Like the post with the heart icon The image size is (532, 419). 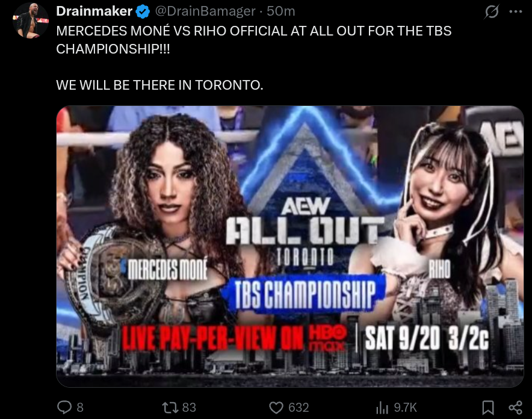click(x=276, y=408)
